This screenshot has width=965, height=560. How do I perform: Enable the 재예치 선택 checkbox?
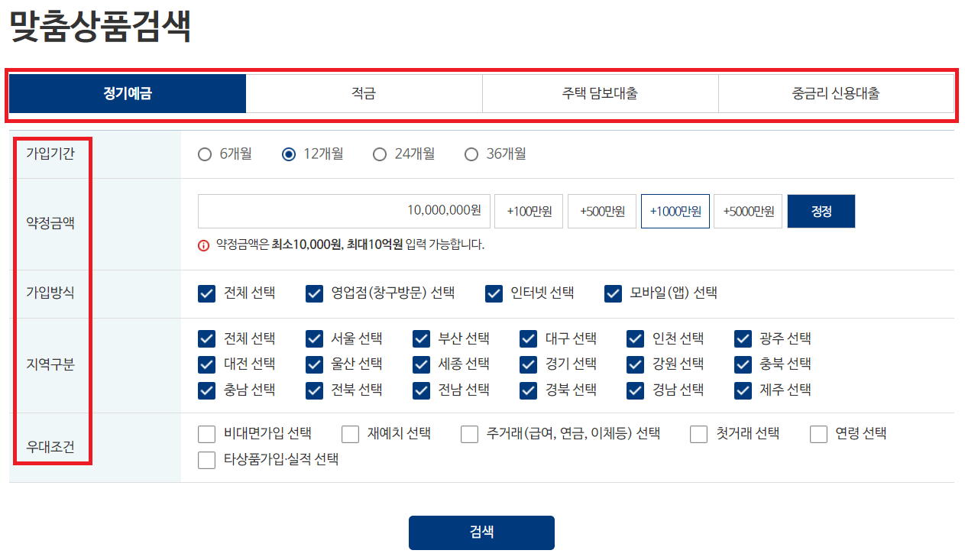tap(350, 434)
